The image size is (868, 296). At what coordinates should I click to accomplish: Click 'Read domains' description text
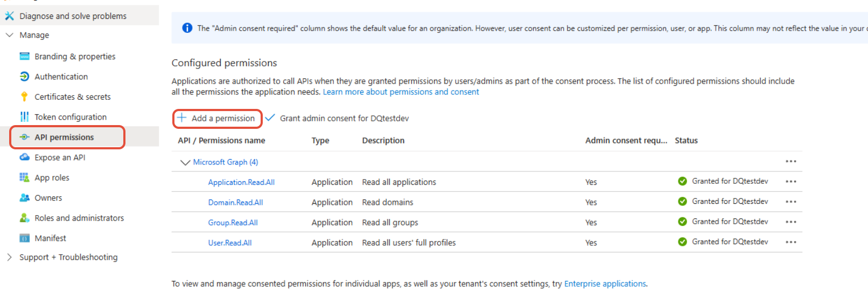[x=388, y=202]
